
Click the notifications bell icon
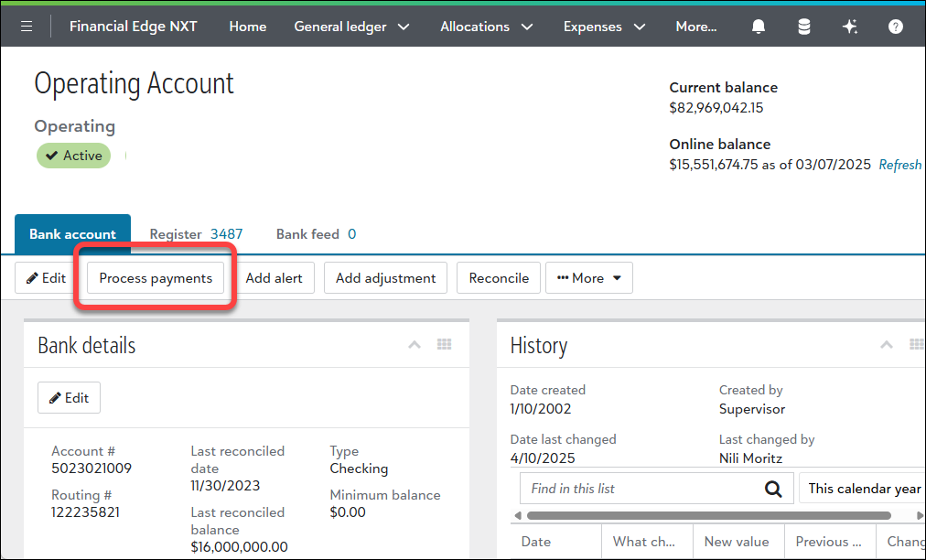[x=759, y=27]
